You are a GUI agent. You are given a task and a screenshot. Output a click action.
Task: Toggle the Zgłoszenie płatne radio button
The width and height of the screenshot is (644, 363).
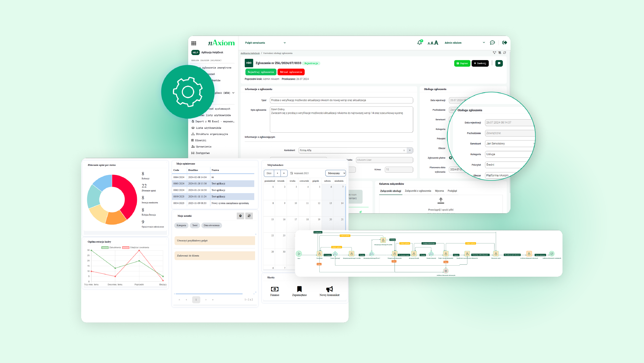click(x=450, y=158)
